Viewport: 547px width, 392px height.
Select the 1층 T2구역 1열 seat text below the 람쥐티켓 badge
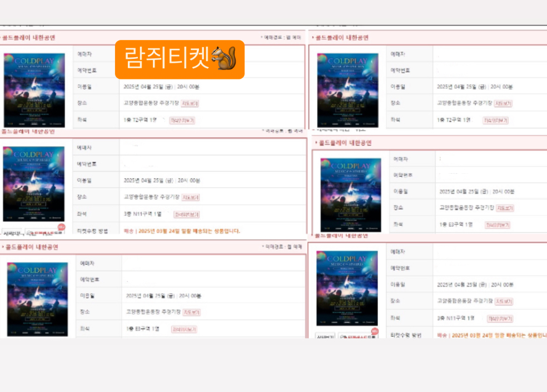140,120
